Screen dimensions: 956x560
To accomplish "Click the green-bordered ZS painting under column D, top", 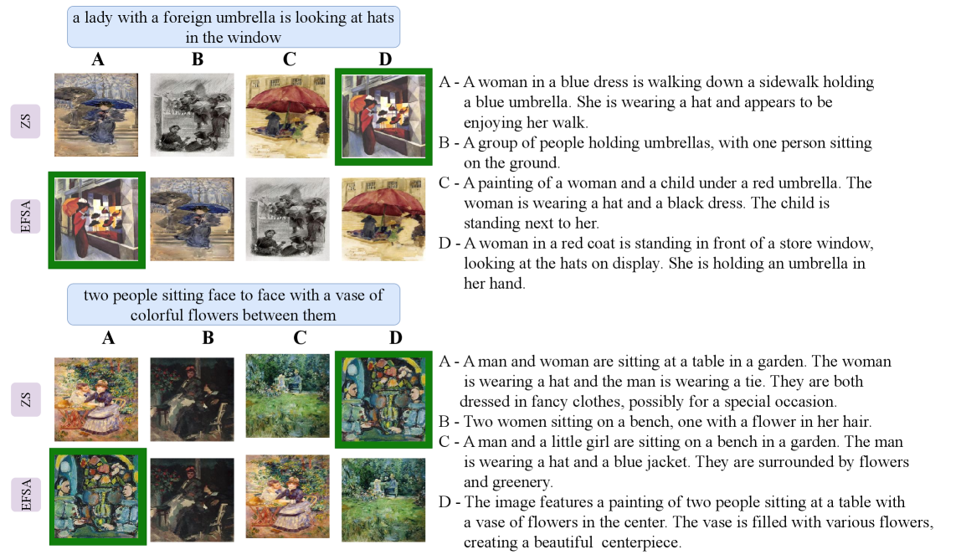I will [383, 117].
